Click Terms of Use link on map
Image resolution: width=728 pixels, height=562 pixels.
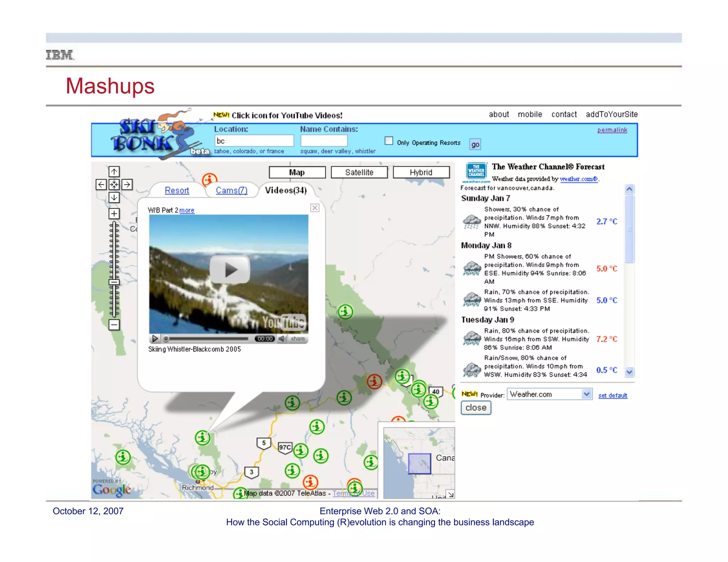354,493
